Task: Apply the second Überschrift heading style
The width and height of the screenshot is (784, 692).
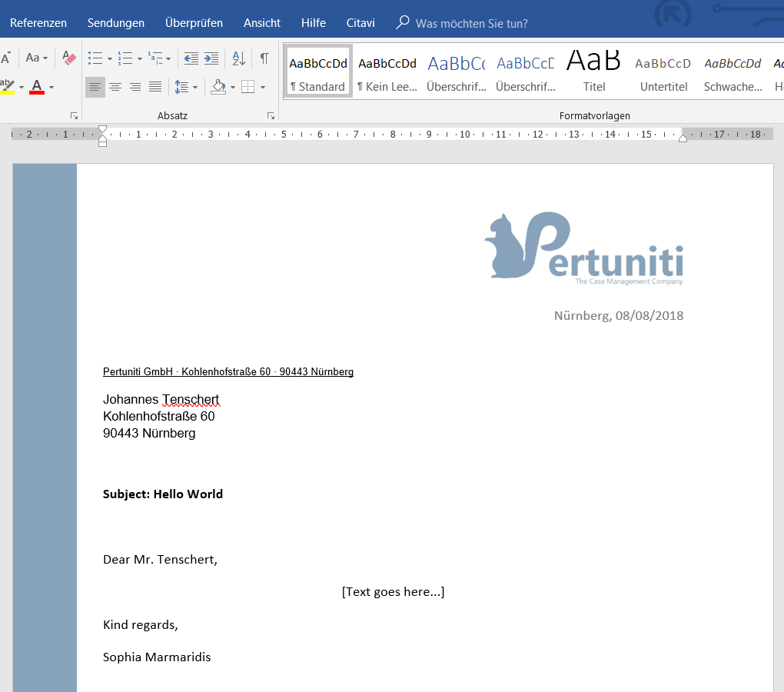Action: pyautogui.click(x=526, y=71)
